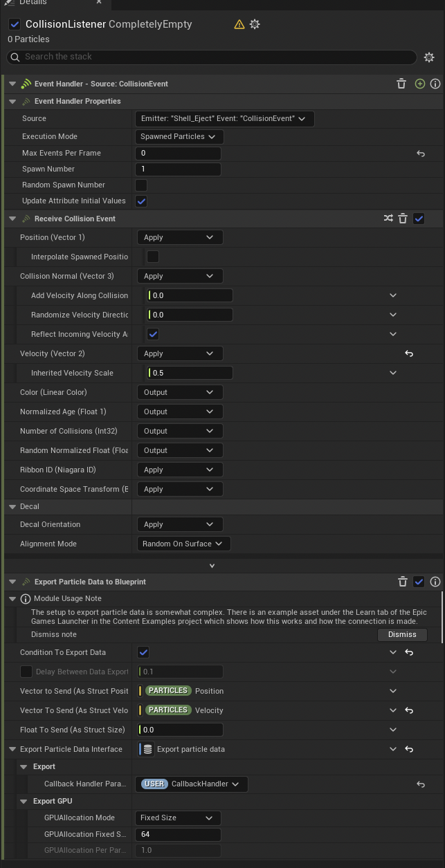Open Ribbon ID (Niagara ID) dropdown
The height and width of the screenshot is (868, 445).
pos(180,470)
